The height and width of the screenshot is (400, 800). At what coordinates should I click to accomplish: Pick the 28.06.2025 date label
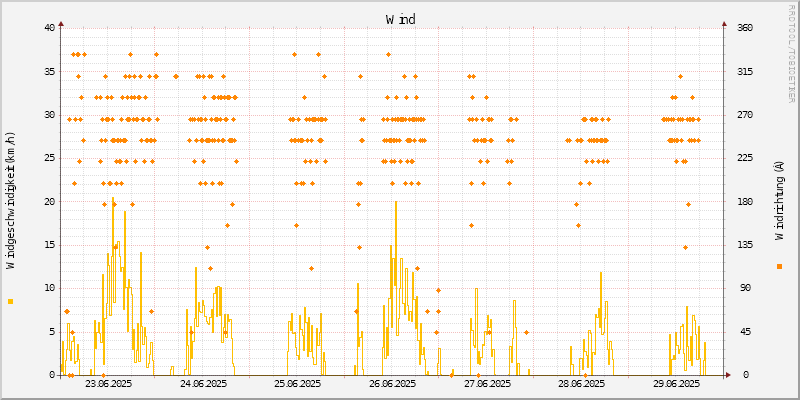click(581, 384)
